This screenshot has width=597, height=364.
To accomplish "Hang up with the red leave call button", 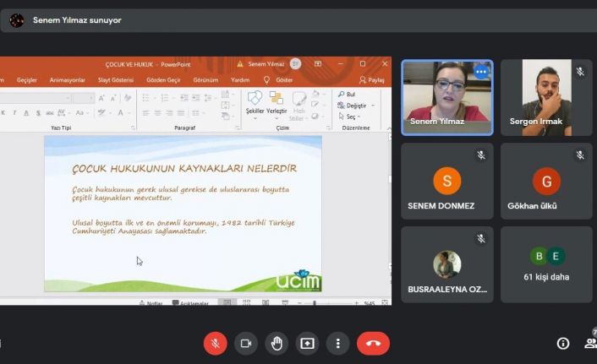I will [373, 343].
